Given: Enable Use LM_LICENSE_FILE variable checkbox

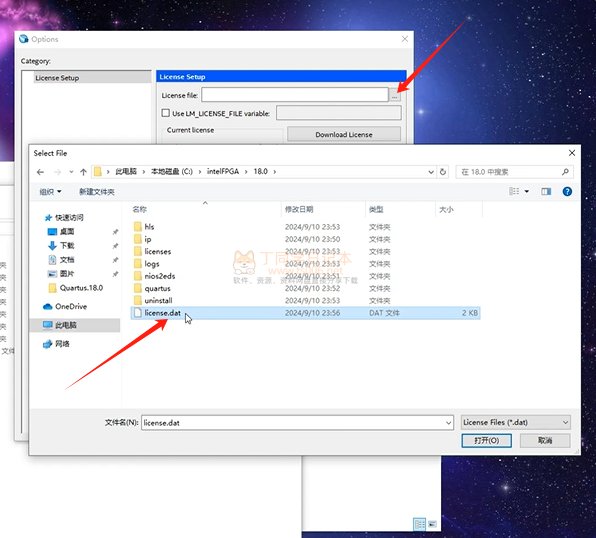Looking at the screenshot, I should [x=166, y=113].
